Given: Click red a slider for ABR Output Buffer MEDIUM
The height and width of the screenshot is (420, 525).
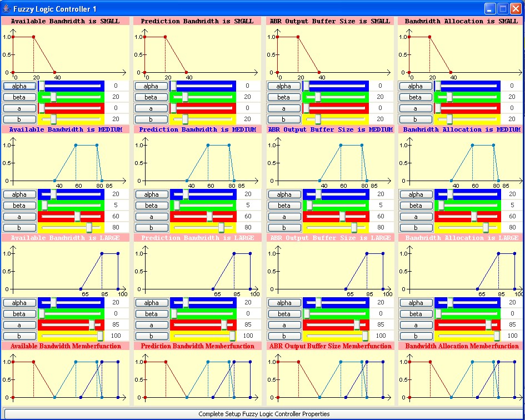Looking at the screenshot, I should 336,217.
